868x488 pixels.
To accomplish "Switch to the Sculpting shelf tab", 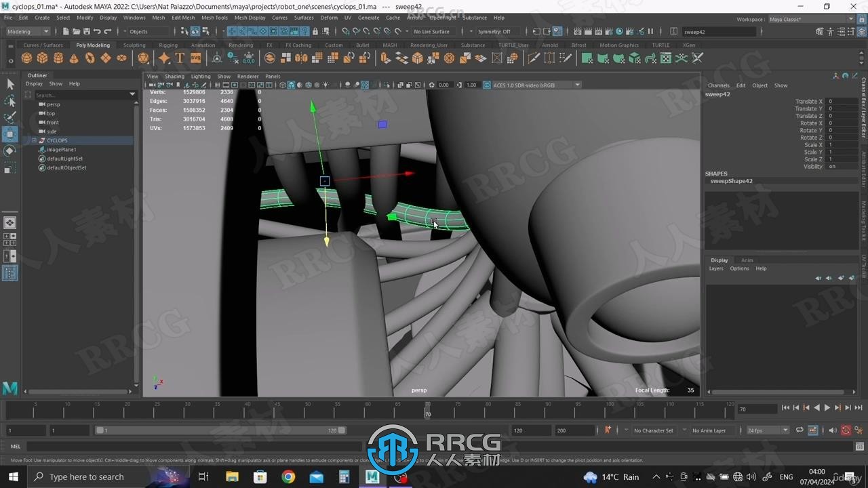I will point(134,45).
